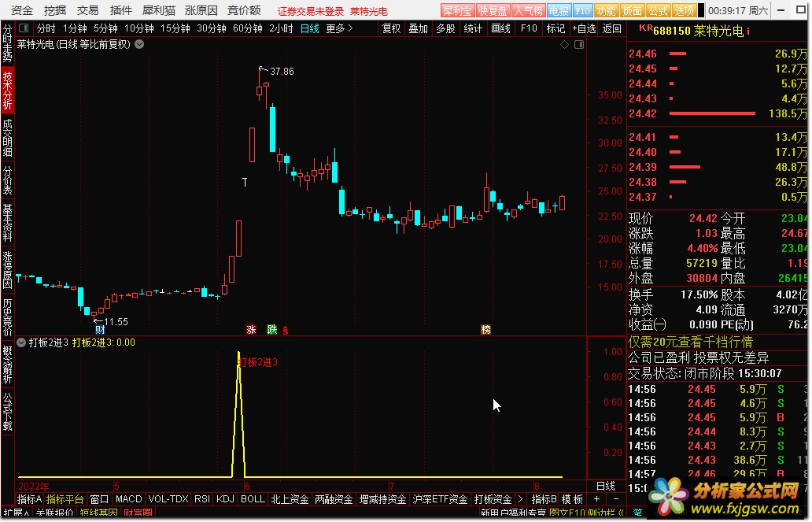Viewport: 812px width, 522px height.
Task: Open the 电报 toolbar button
Action: click(559, 10)
